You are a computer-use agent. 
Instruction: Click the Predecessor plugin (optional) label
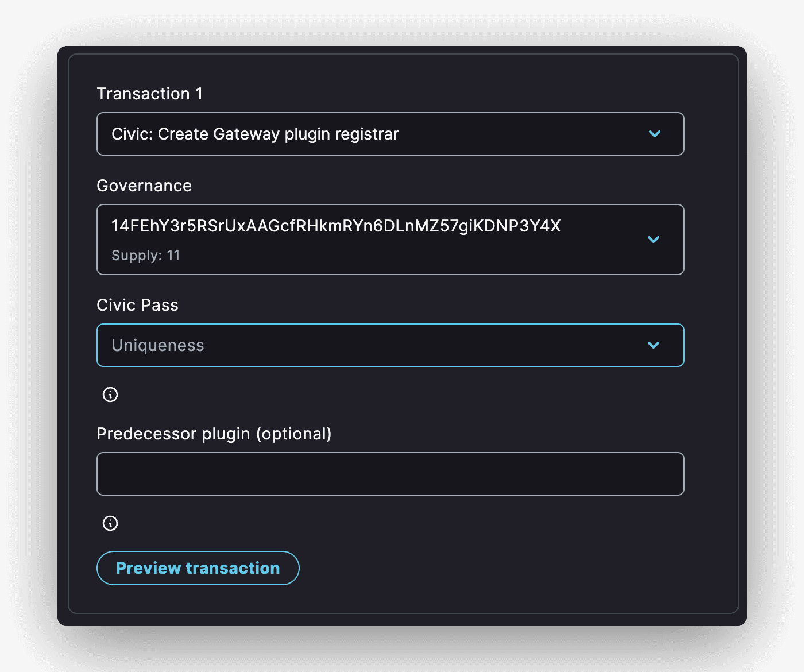(x=214, y=434)
